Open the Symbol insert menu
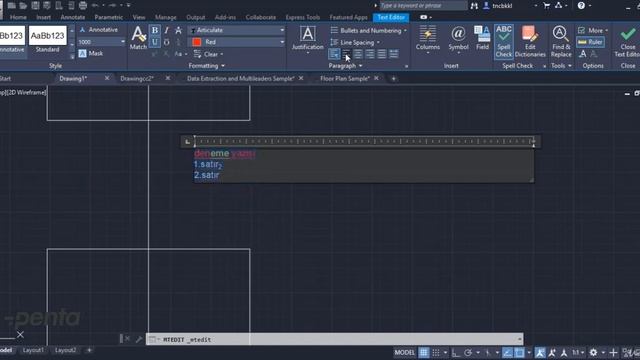This screenshot has width=640, height=360. point(458,40)
